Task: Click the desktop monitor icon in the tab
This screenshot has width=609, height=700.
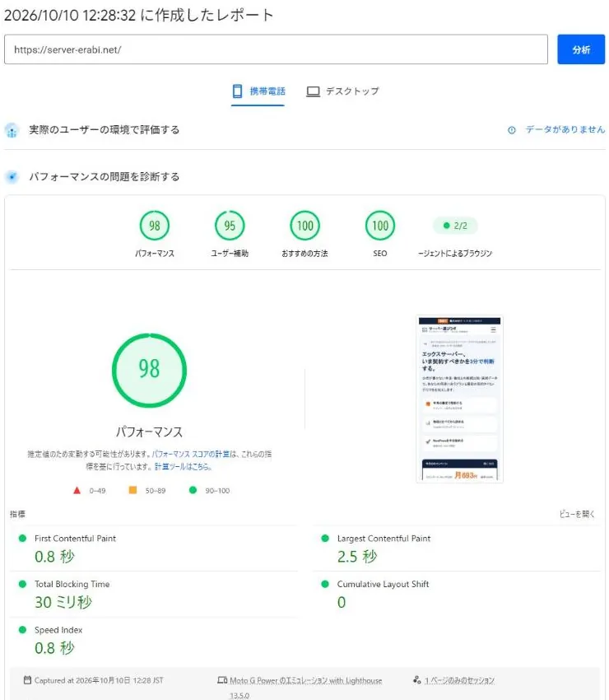Action: 313,91
